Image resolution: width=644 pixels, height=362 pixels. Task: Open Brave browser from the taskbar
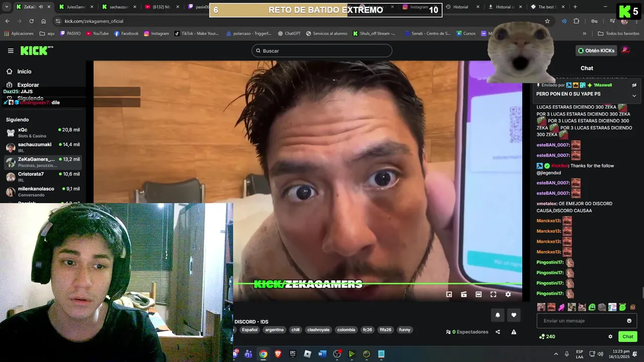coord(278,354)
